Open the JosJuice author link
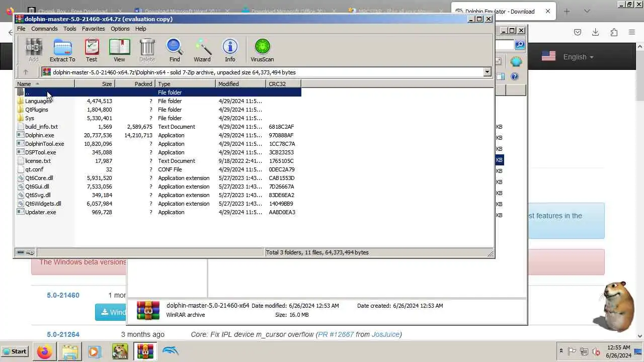The height and width of the screenshot is (362, 644). coord(385,334)
